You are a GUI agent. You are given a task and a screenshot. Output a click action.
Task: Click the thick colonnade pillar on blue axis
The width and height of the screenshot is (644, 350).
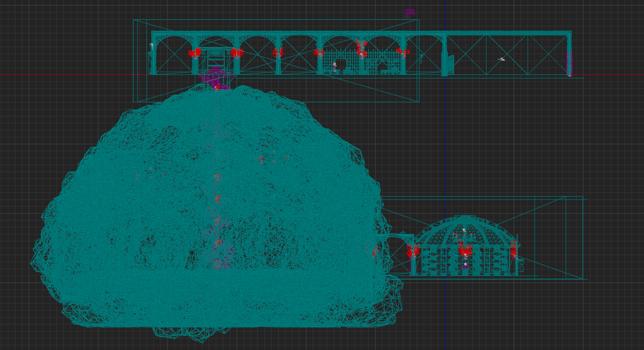pyautogui.click(x=444, y=56)
